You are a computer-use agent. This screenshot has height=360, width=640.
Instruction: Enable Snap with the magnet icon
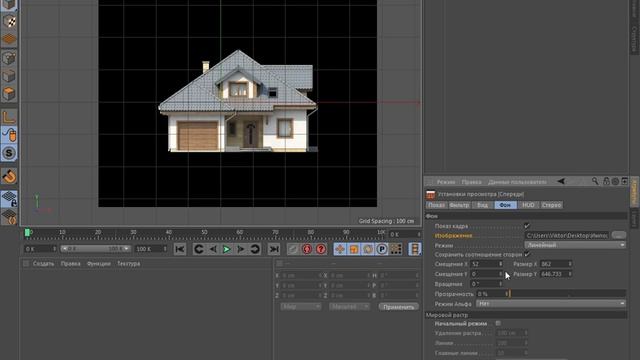(9, 176)
